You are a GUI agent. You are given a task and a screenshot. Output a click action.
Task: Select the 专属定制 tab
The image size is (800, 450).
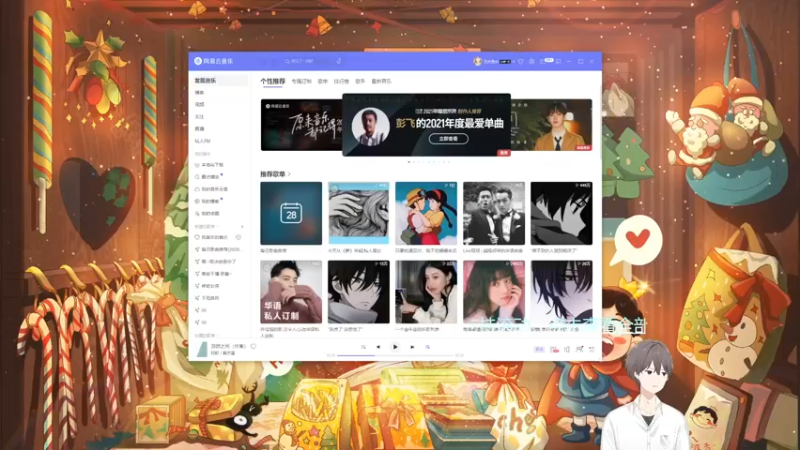[302, 81]
